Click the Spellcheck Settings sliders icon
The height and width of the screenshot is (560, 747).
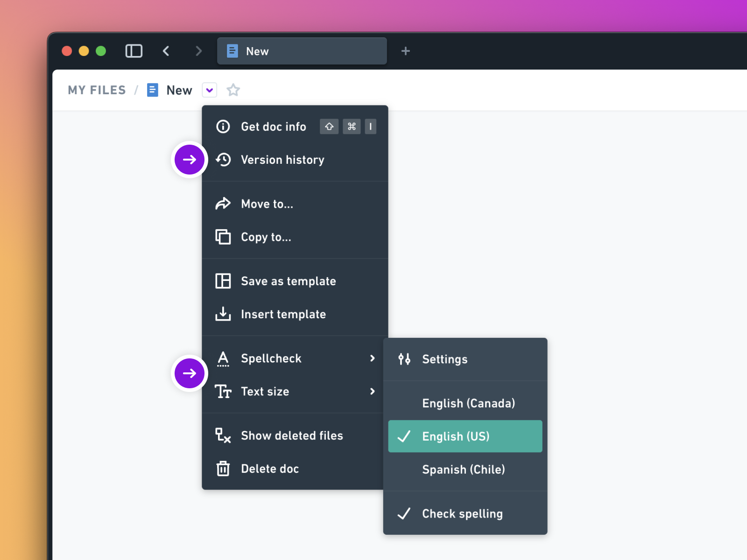[x=404, y=359]
